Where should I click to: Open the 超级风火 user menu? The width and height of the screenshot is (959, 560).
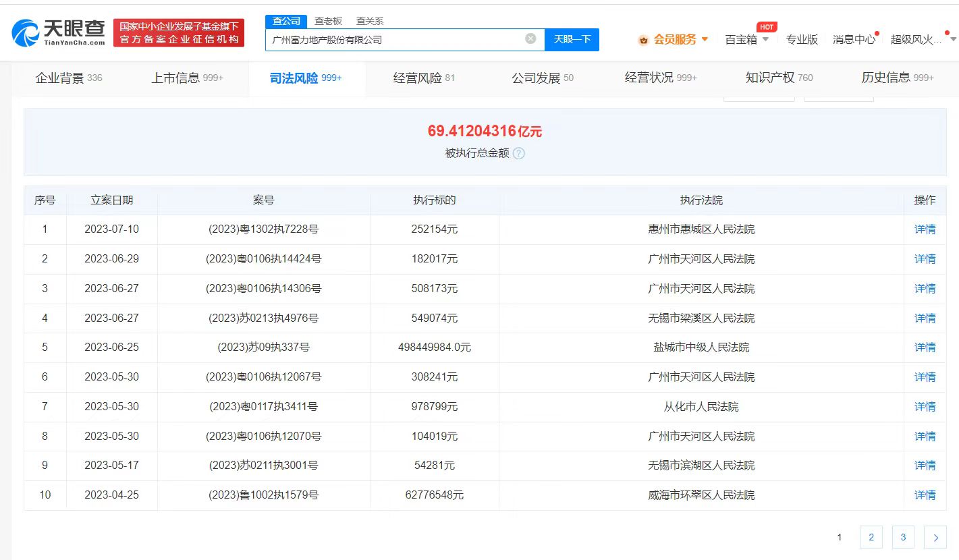coord(917,40)
